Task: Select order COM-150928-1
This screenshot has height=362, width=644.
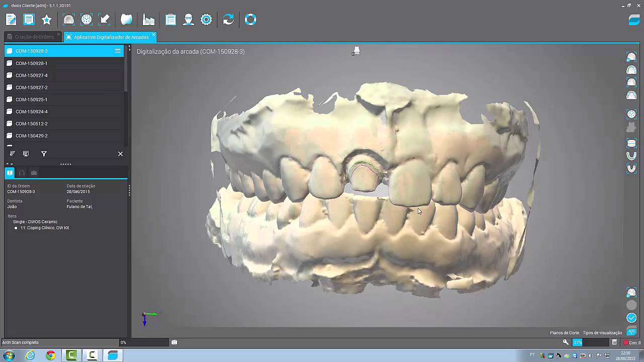Action: tap(64, 63)
